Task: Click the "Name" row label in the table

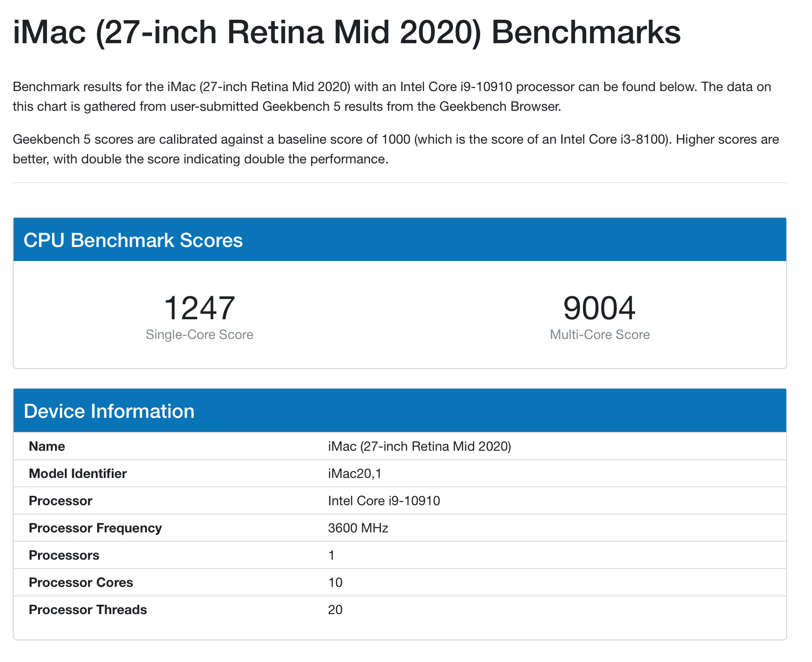Action: click(x=47, y=446)
